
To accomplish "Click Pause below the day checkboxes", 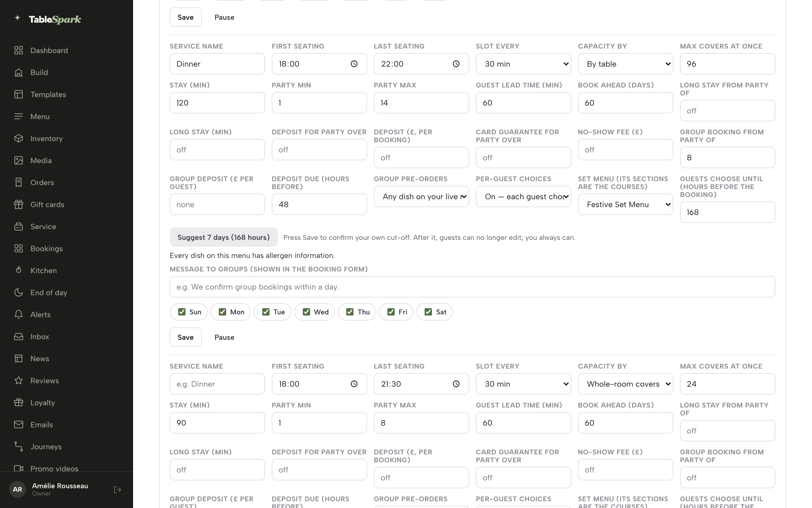I will point(224,337).
